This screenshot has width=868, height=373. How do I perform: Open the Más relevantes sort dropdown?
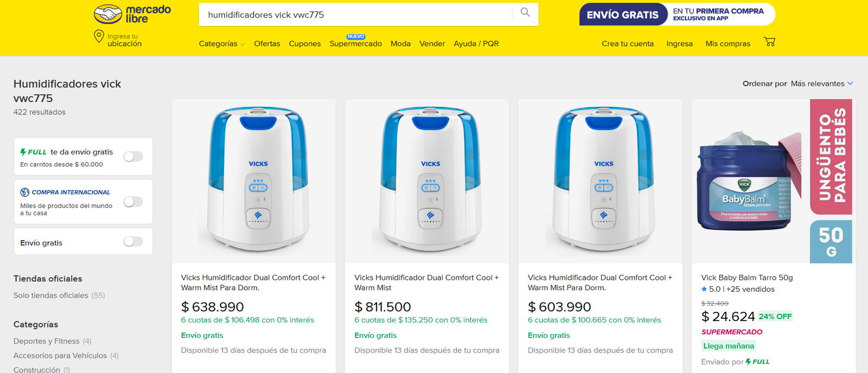(x=822, y=83)
